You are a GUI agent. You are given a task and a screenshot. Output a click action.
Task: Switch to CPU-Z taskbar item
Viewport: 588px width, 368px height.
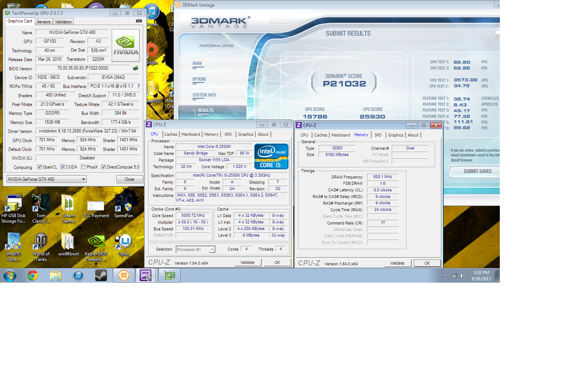pos(146,275)
